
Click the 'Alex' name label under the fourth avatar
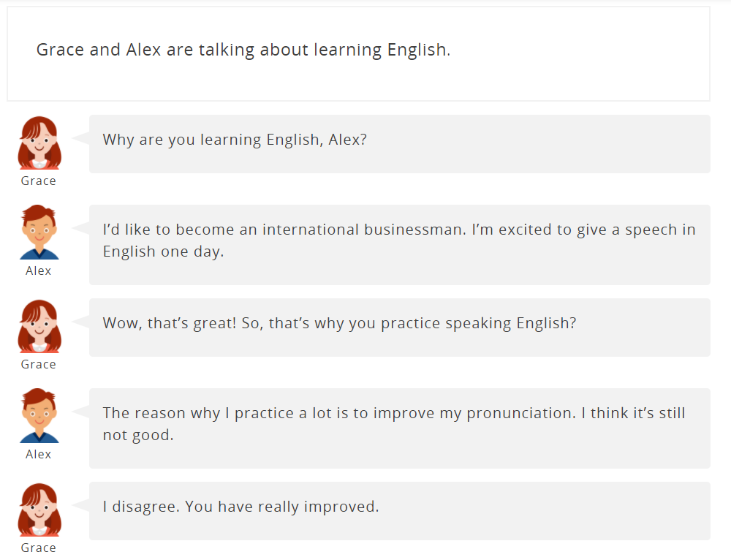[39, 455]
